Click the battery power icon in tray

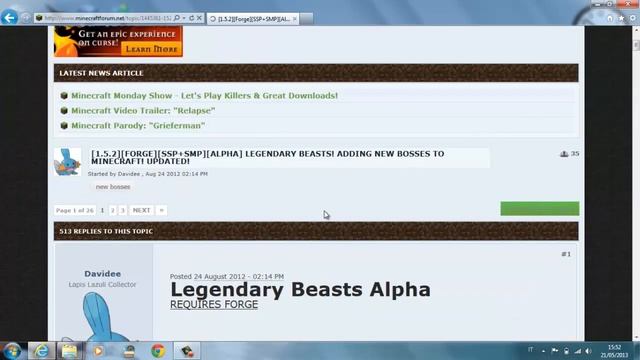click(566, 351)
